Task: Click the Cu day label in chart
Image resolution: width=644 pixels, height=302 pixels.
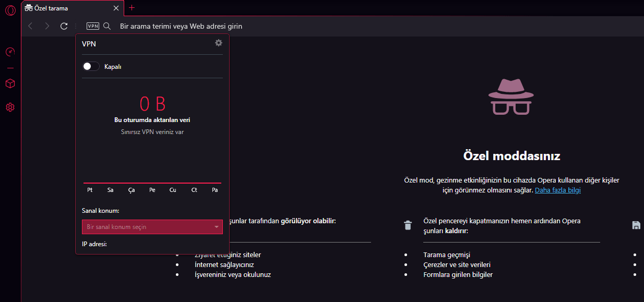Action: click(173, 190)
